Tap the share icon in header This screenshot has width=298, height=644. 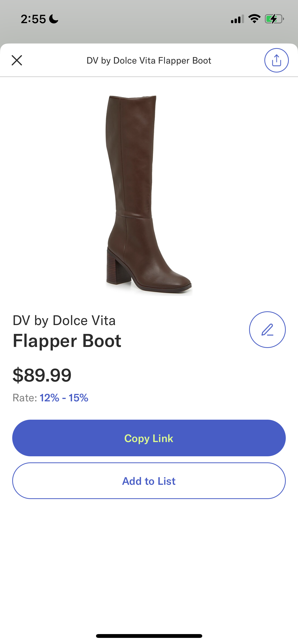point(276,60)
